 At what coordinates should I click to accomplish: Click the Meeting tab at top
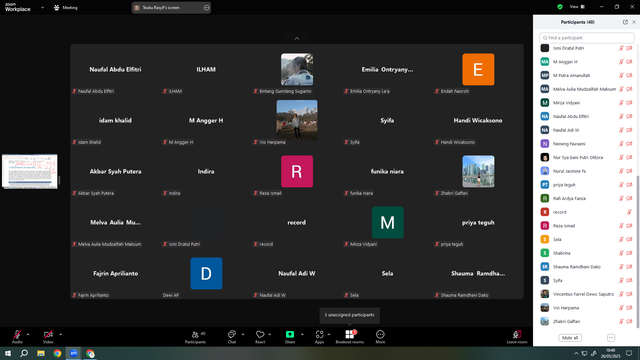tap(66, 7)
